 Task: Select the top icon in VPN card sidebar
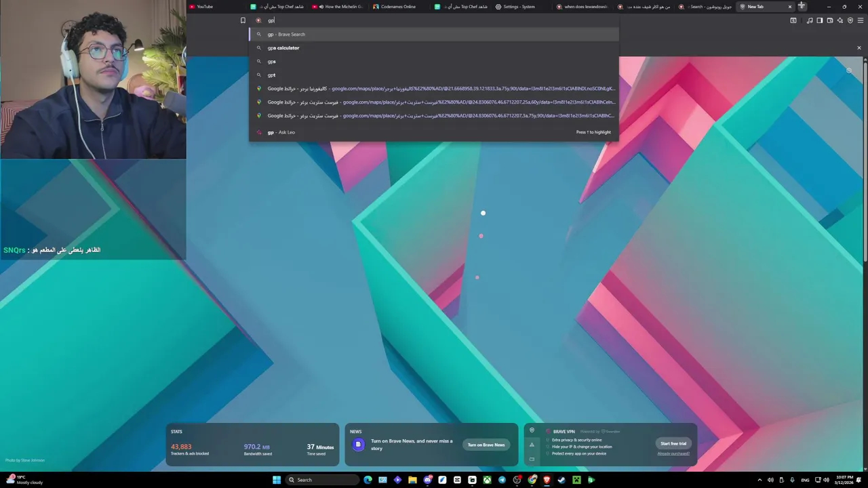[532, 430]
